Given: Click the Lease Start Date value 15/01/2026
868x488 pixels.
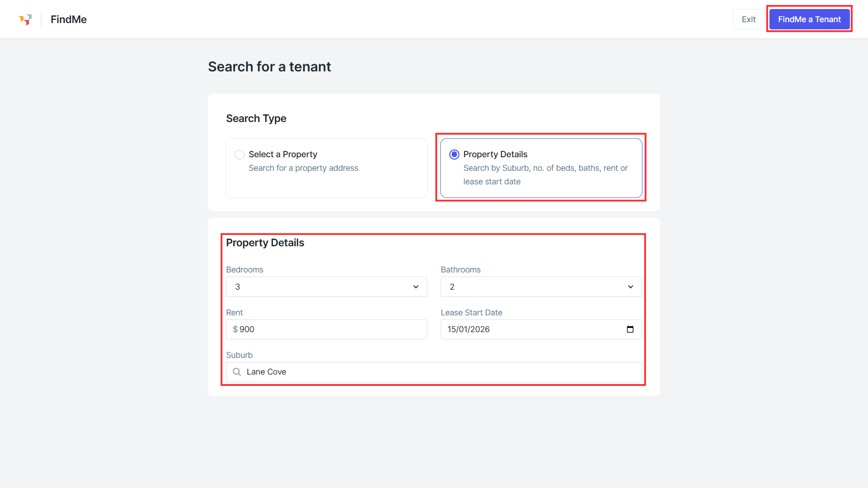Looking at the screenshot, I should click(469, 329).
